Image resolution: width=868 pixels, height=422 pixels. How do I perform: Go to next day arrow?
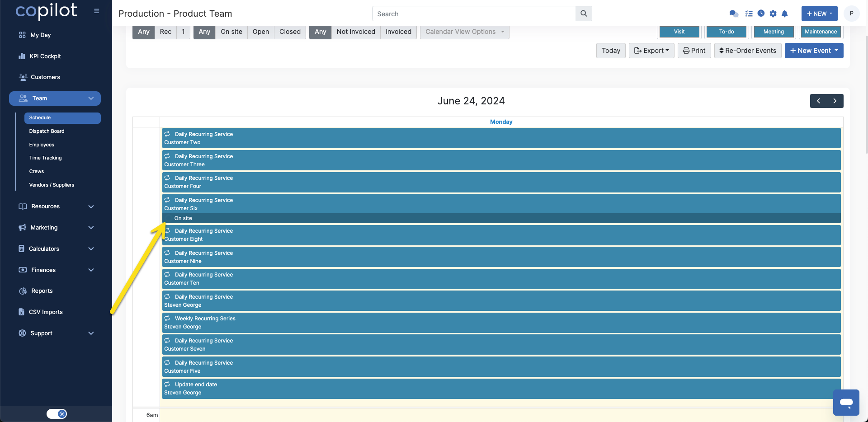coord(835,101)
